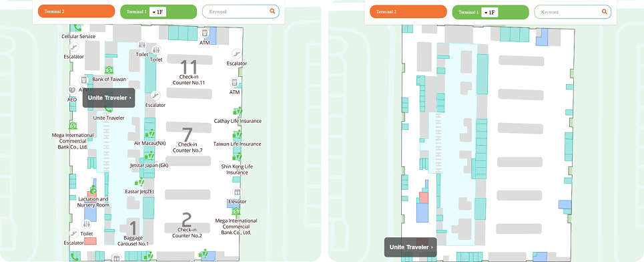
Task: Click the 'Check-in Counter No.7' label
Action: (x=188, y=147)
